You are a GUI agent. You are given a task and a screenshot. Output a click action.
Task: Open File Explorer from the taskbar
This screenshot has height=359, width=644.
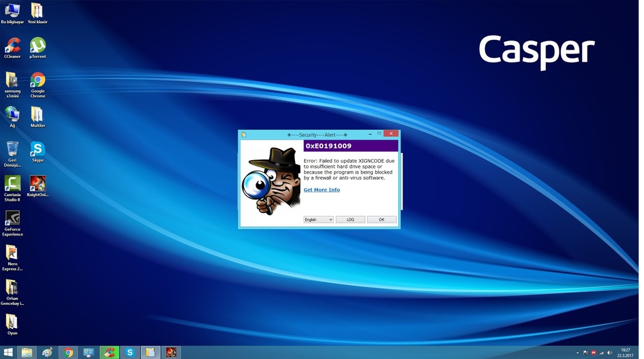[x=27, y=353]
